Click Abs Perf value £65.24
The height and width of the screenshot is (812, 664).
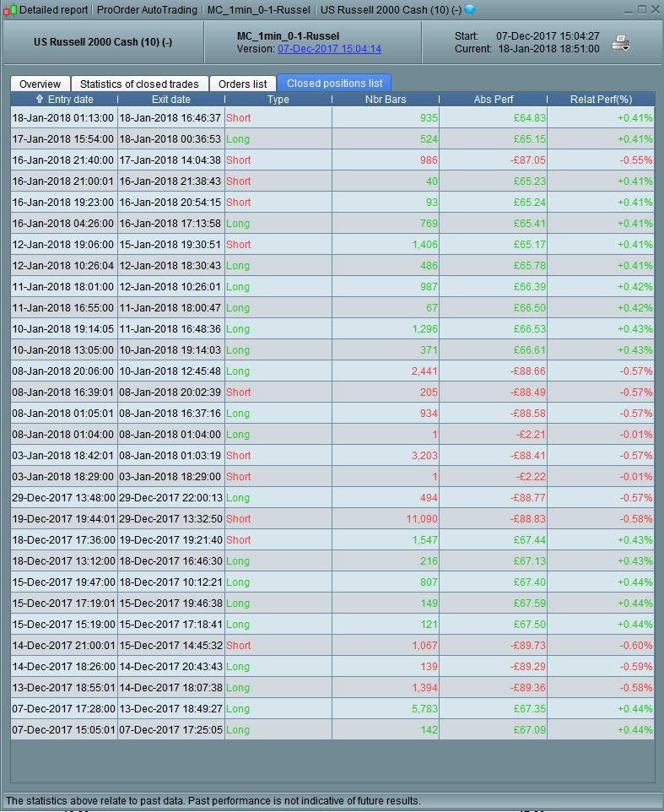[x=529, y=203]
